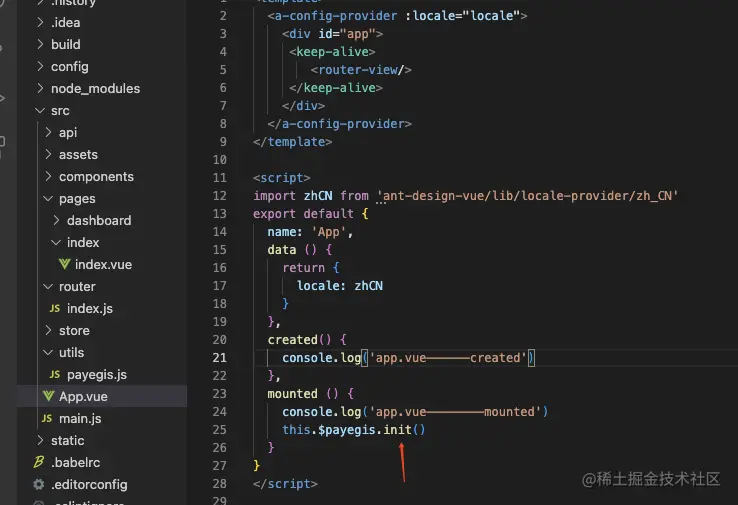Click line number 25 in gutter
The height and width of the screenshot is (505, 738).
[x=219, y=430]
